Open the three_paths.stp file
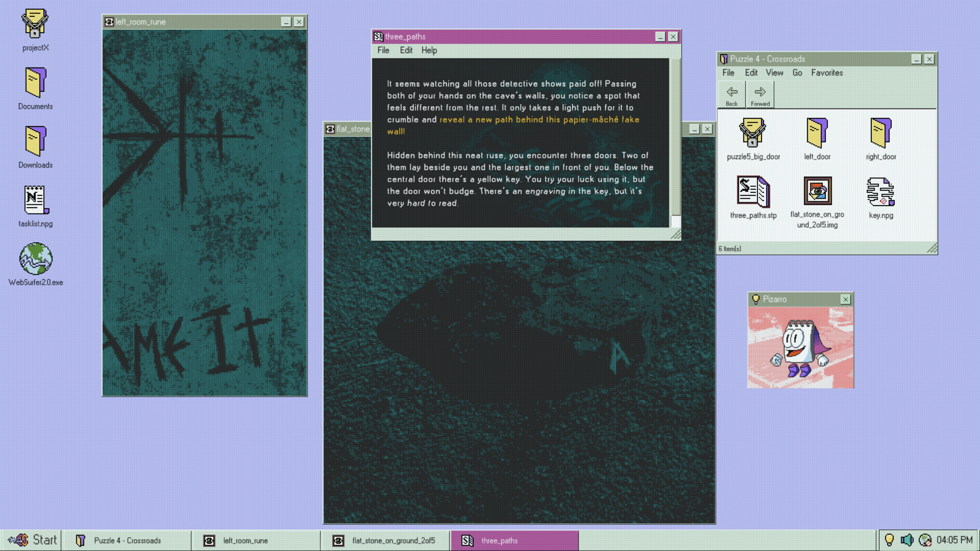The height and width of the screenshot is (551, 980). tap(753, 192)
